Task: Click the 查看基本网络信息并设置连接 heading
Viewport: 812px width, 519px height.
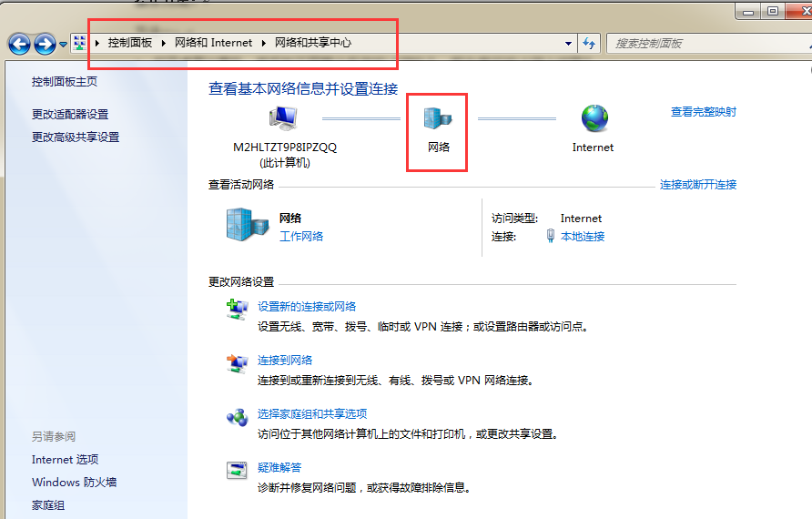Action: pyautogui.click(x=303, y=89)
